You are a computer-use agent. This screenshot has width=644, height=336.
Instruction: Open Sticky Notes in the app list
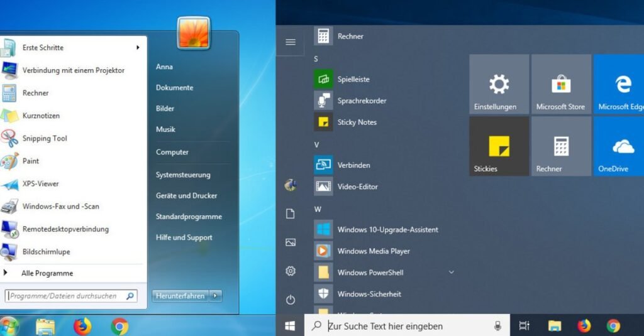click(357, 122)
